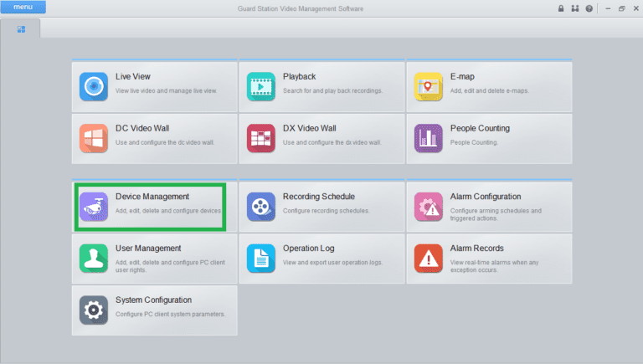Click the Device Management title text
The height and width of the screenshot is (364, 643).
pyautogui.click(x=152, y=197)
